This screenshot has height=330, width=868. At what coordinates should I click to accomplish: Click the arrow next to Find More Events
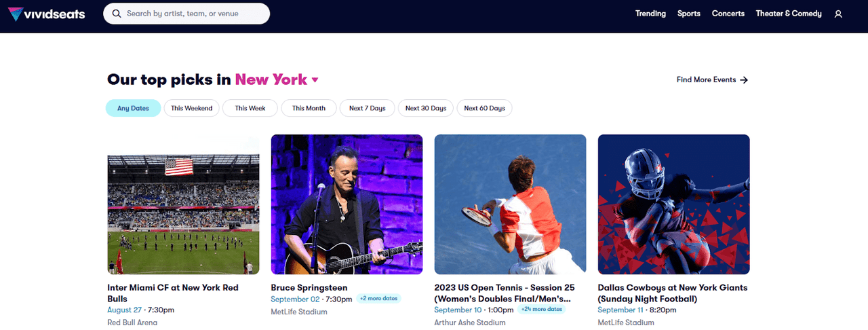pos(744,80)
